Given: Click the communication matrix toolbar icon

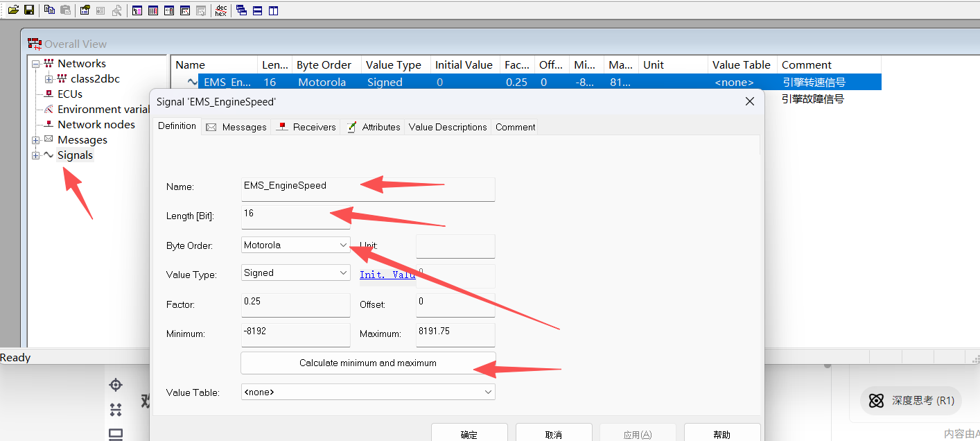Looking at the screenshot, I should (168, 10).
